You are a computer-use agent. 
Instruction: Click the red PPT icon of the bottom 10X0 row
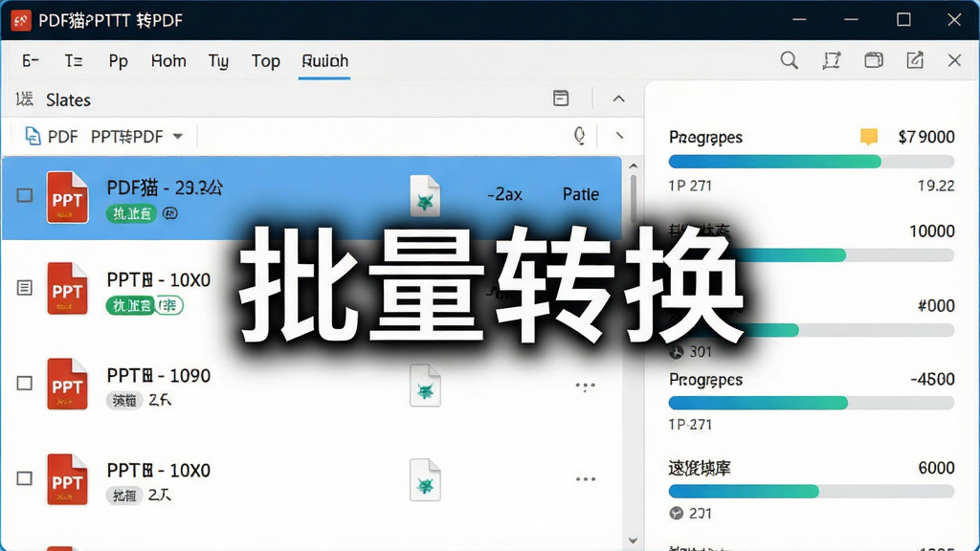(x=67, y=480)
